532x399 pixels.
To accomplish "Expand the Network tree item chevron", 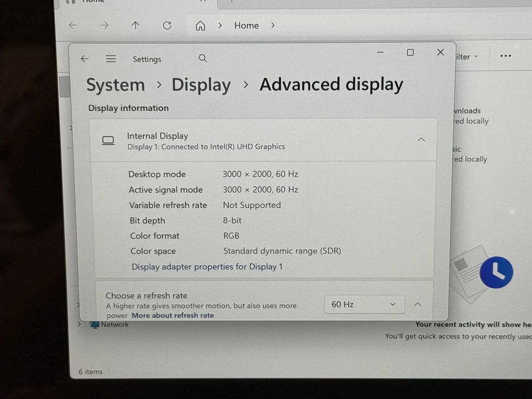I will tap(79, 324).
